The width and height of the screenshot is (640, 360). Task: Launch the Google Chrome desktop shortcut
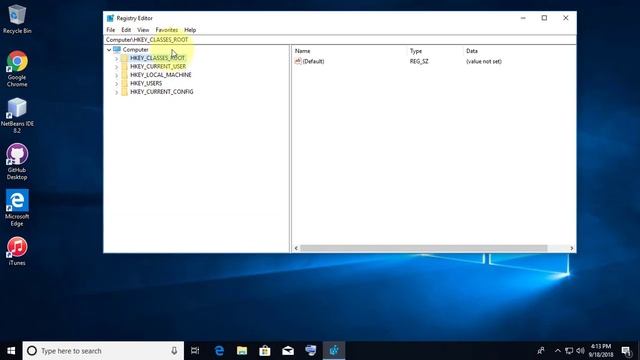coord(17,69)
